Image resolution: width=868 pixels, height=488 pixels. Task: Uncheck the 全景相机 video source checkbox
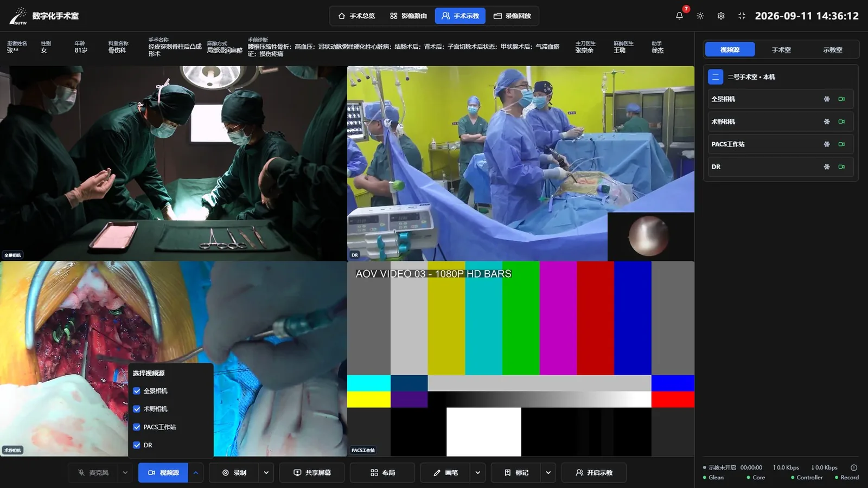point(137,391)
